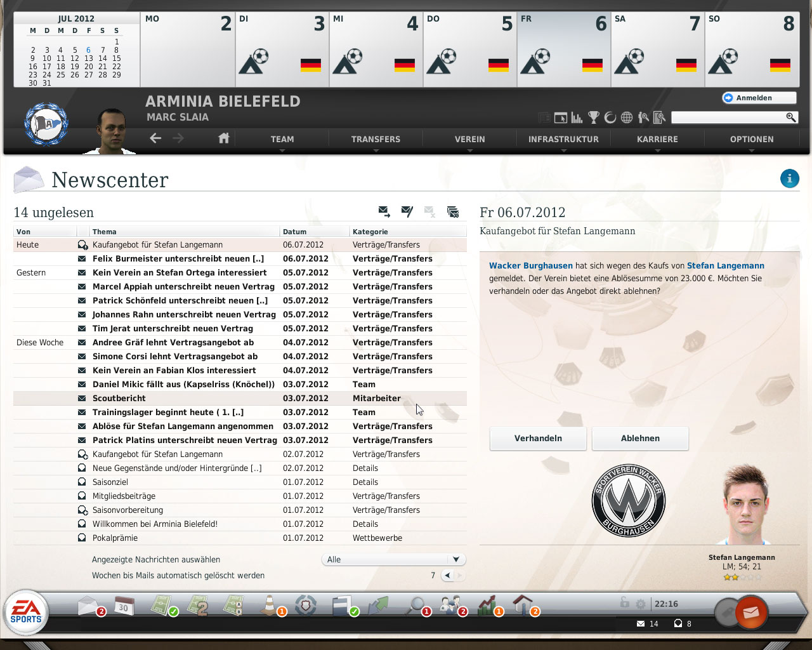Screen dimensions: 812x650
Task: Click the delete-all messages icon above list
Action: (453, 211)
